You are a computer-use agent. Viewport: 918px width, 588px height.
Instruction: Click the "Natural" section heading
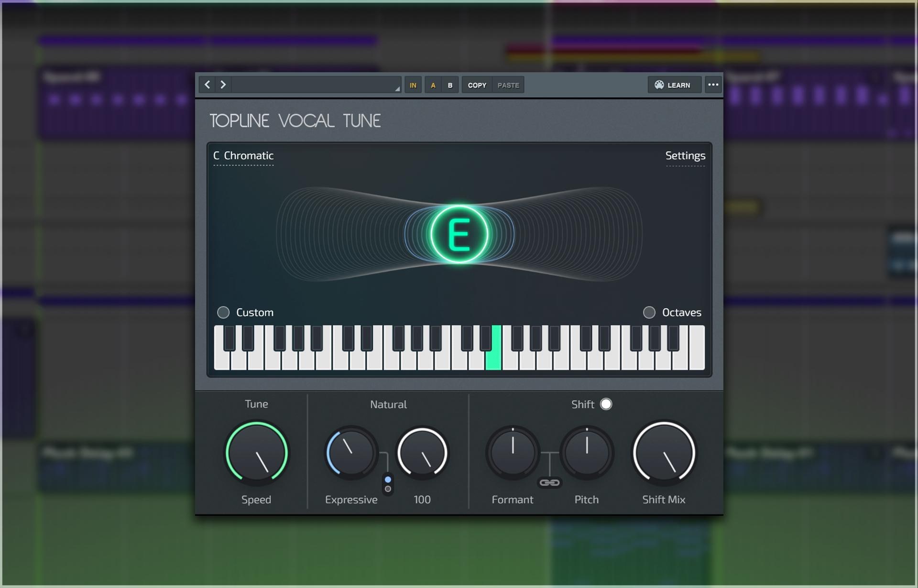click(x=388, y=404)
